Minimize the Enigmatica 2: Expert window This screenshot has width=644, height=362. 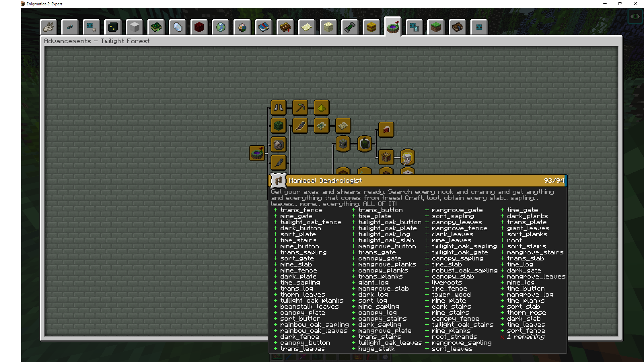[x=605, y=4]
